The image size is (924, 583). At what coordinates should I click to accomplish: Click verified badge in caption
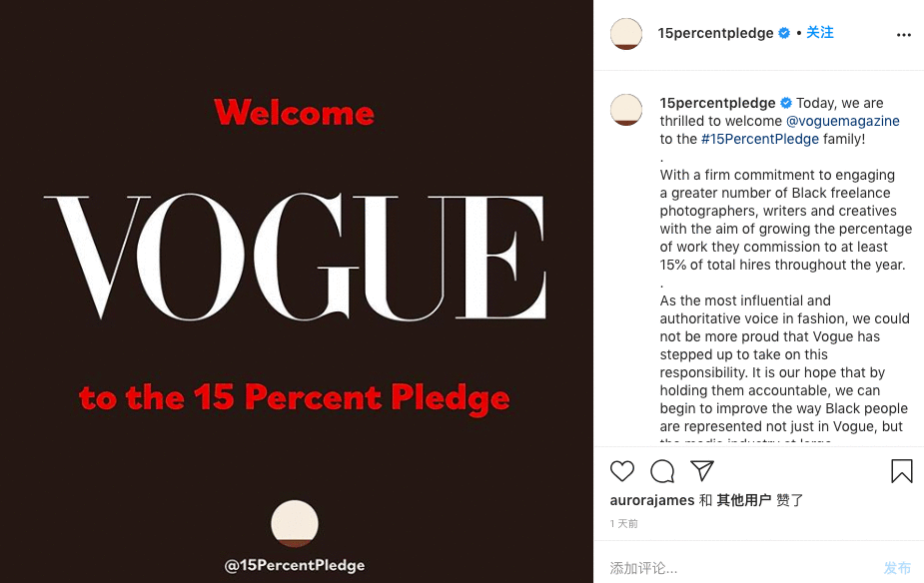(786, 103)
